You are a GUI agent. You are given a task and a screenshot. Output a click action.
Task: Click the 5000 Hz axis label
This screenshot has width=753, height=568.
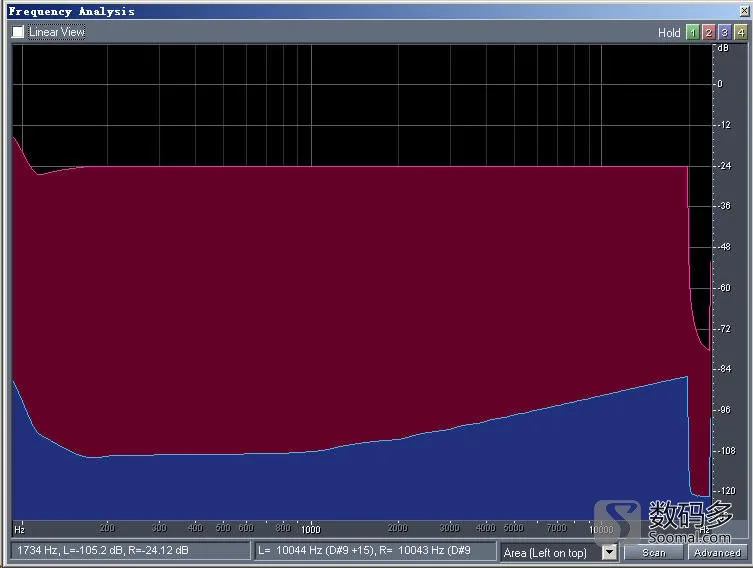513,528
